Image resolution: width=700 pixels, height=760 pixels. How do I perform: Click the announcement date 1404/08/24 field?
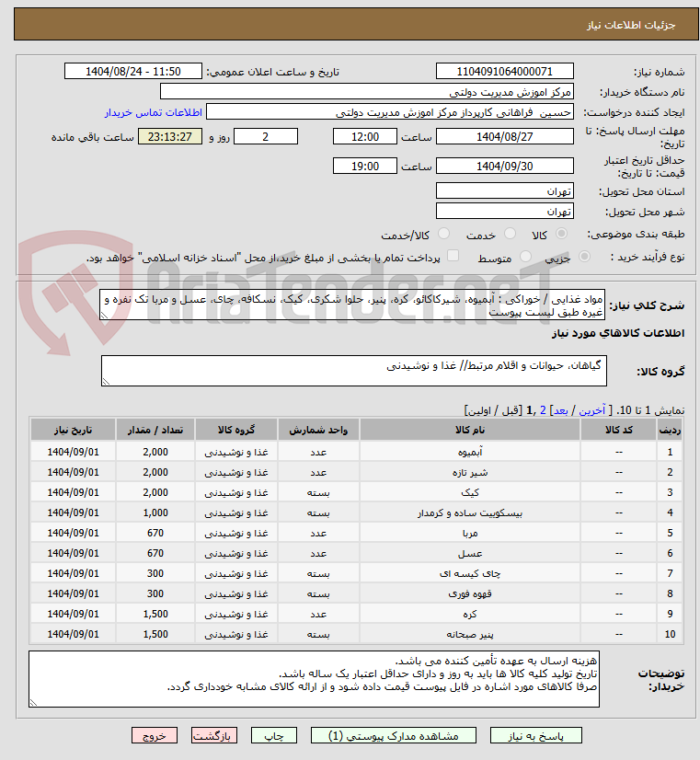[x=133, y=71]
